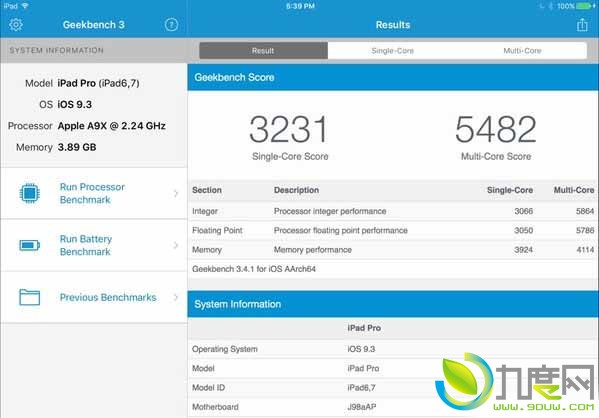Click the Section column header

point(207,190)
